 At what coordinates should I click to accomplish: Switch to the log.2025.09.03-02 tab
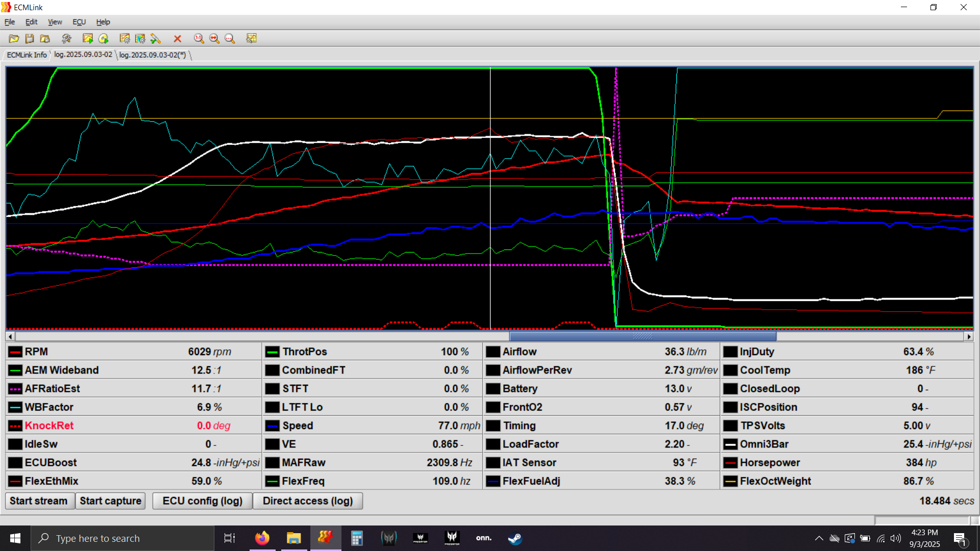(83, 54)
